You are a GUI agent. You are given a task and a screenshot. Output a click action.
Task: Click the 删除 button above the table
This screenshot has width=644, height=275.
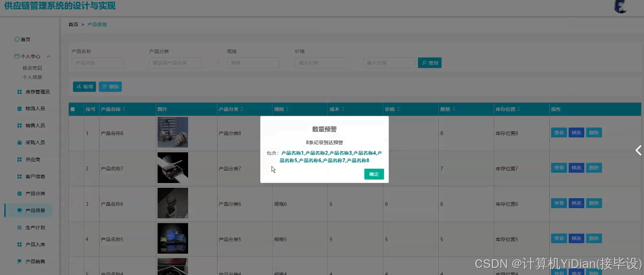pyautogui.click(x=110, y=87)
